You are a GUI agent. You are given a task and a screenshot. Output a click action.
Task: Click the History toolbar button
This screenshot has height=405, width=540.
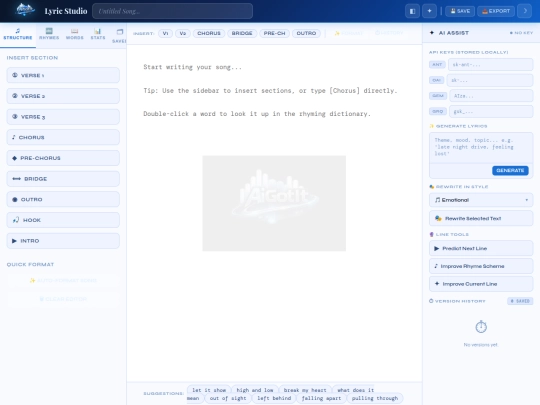pos(389,33)
